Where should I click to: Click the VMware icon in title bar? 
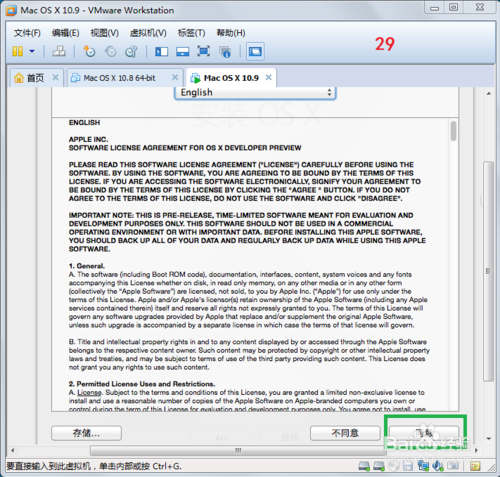click(11, 10)
